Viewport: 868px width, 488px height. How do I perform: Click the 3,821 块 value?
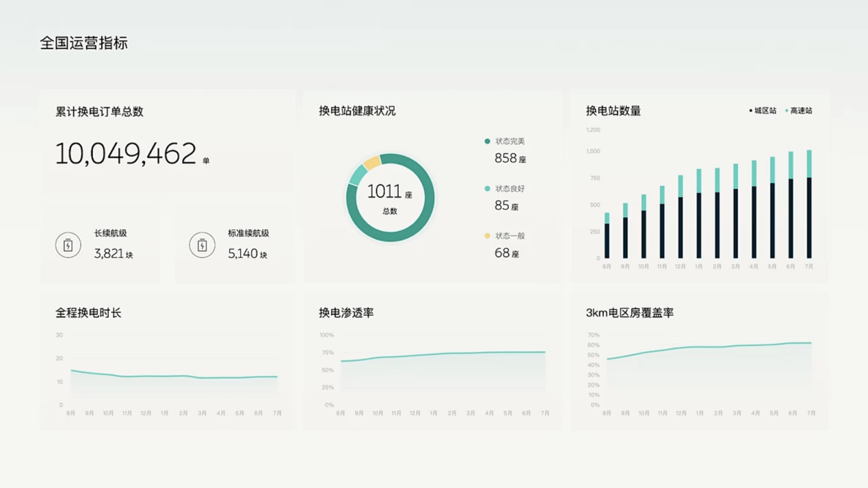[x=114, y=254]
